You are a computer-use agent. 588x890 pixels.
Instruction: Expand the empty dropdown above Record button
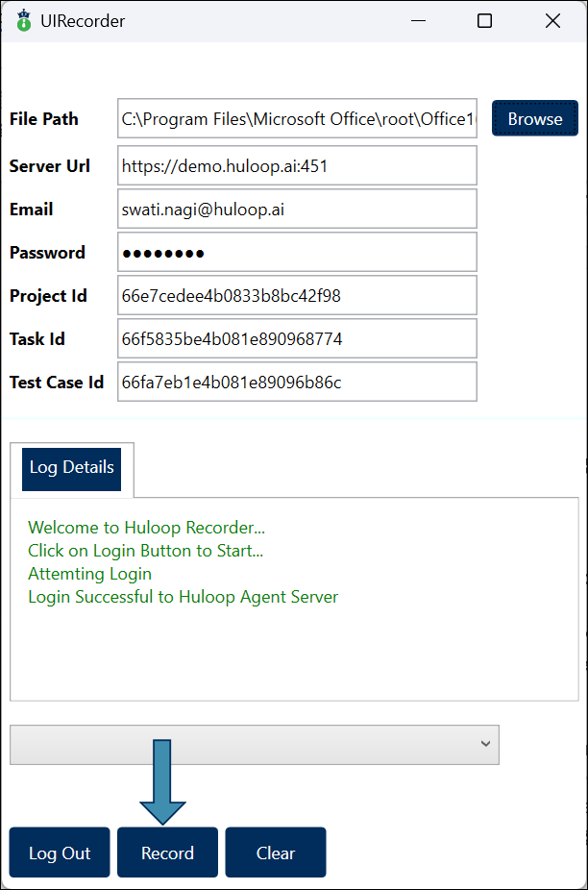click(255, 744)
